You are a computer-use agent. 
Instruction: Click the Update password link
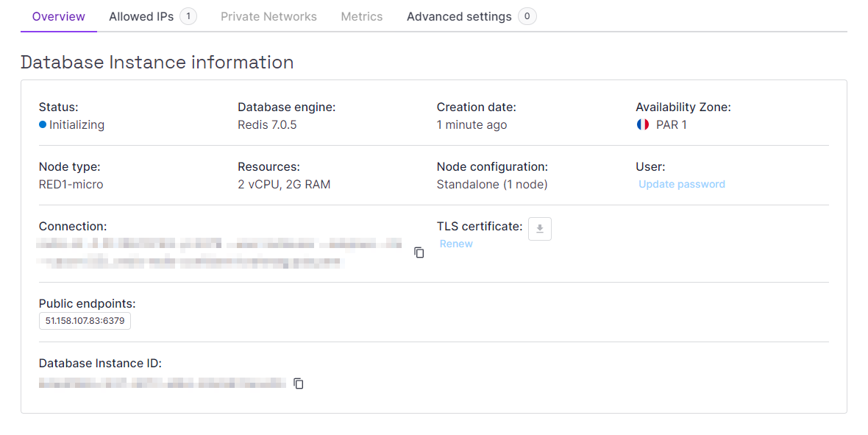point(681,184)
